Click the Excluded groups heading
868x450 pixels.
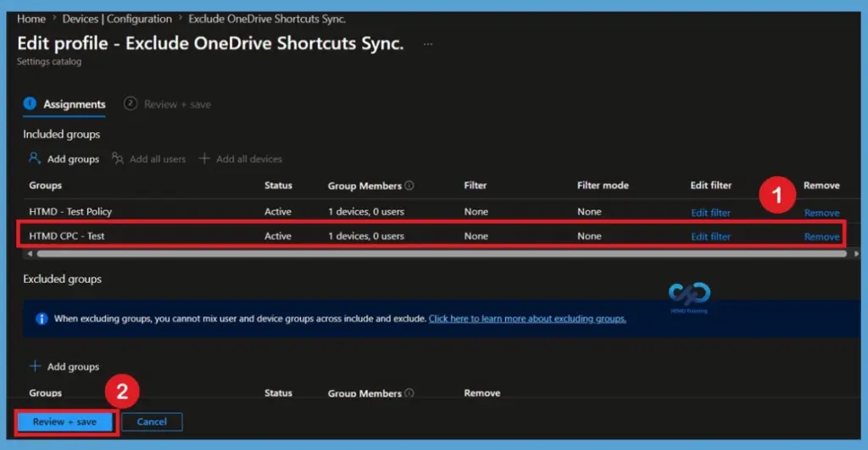click(x=62, y=279)
